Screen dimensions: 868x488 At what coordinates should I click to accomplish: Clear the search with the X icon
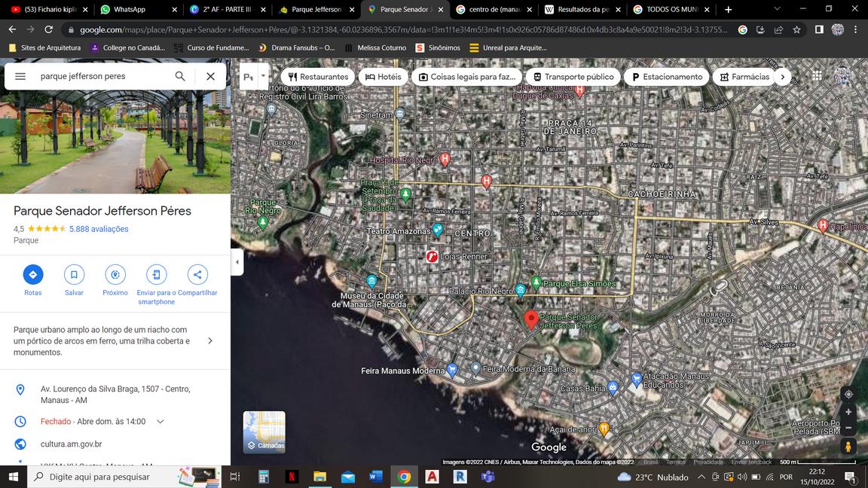(x=210, y=76)
